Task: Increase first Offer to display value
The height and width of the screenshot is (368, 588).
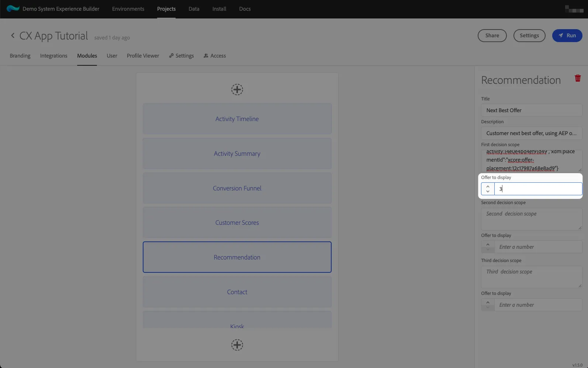Action: (x=488, y=186)
